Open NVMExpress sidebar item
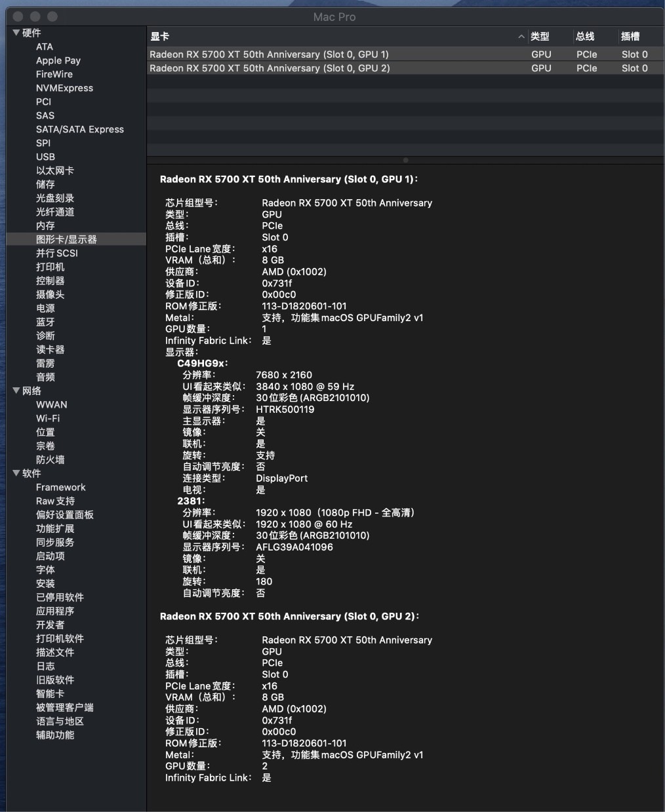The height and width of the screenshot is (812, 665). 64,88
